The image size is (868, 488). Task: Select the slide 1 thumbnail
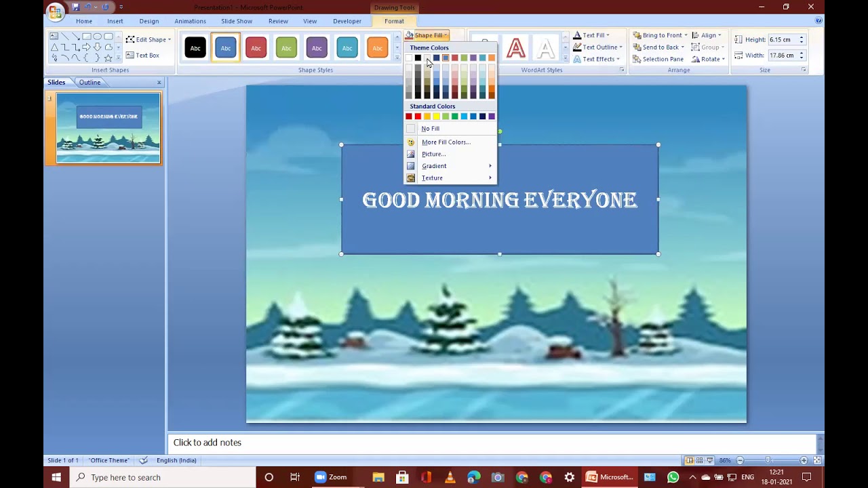coord(108,128)
